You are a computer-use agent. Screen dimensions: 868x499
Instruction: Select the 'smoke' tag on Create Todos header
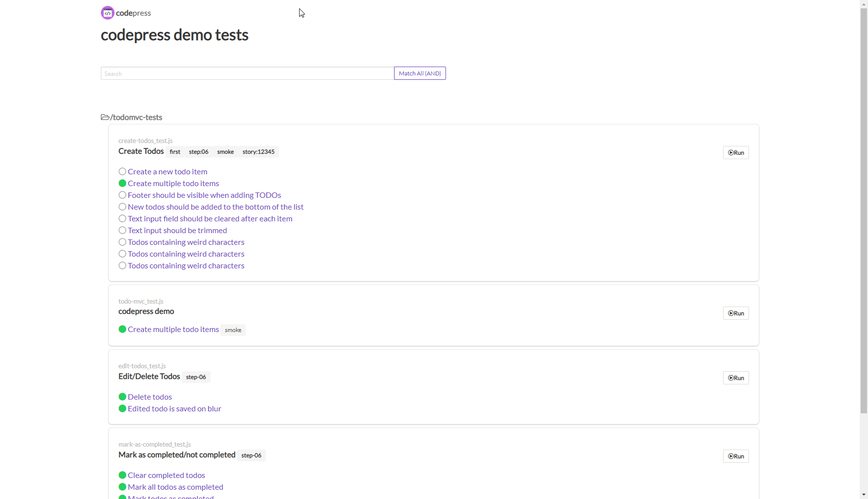226,152
